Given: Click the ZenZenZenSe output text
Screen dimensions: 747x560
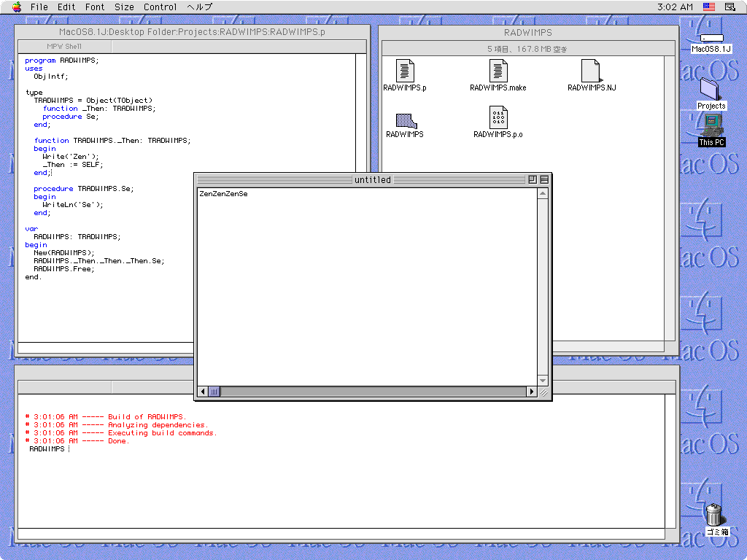Looking at the screenshot, I should tap(223, 194).
